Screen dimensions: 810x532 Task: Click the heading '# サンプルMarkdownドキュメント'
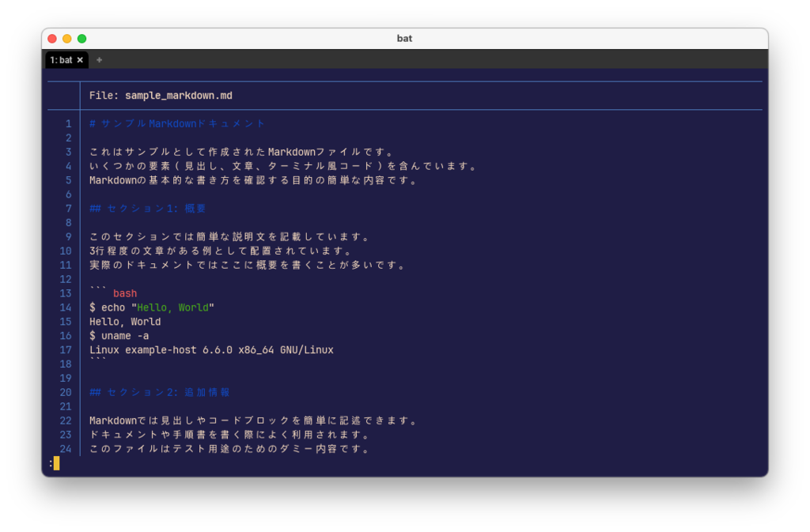point(177,124)
